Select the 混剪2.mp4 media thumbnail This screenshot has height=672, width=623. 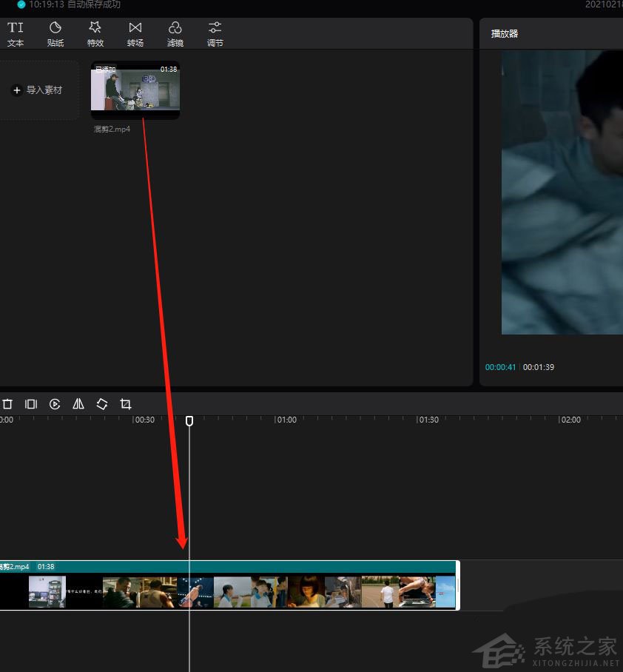135,90
